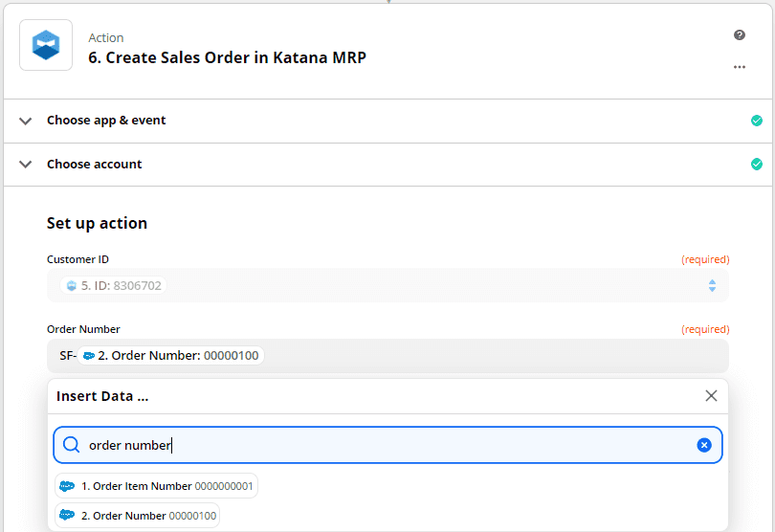Screen dimensions: 775x532
Task: Insert 1. Order Item Number 0000000001
Action: point(156,486)
